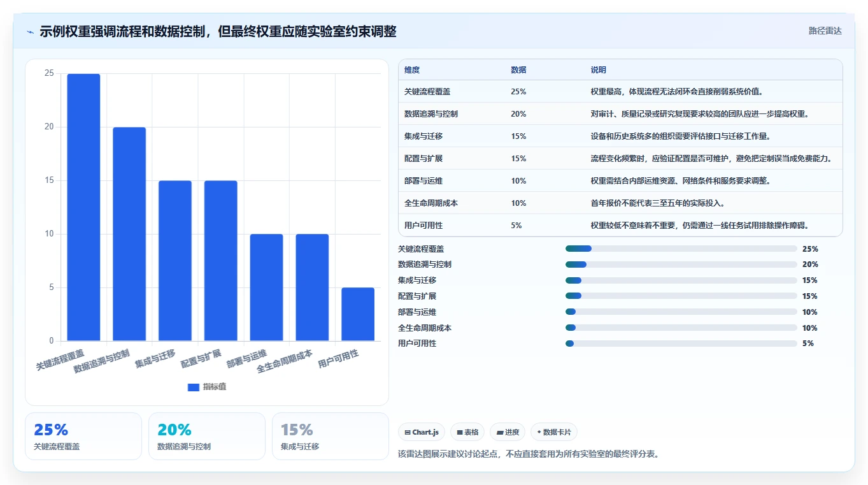Click the 数据追溯与控制 bar in the chart
The width and height of the screenshot is (868, 485).
coord(129,234)
